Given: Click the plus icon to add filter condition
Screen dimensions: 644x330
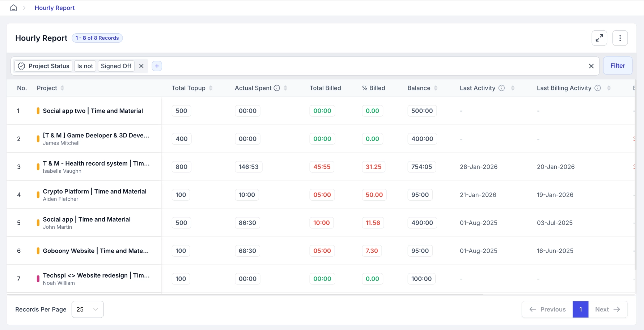Looking at the screenshot, I should pos(157,66).
